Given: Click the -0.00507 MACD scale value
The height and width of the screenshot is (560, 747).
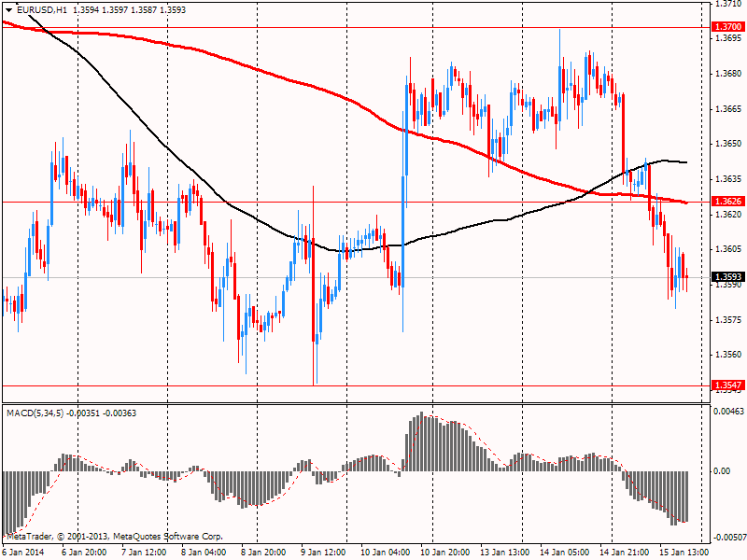Looking at the screenshot, I should (730, 538).
